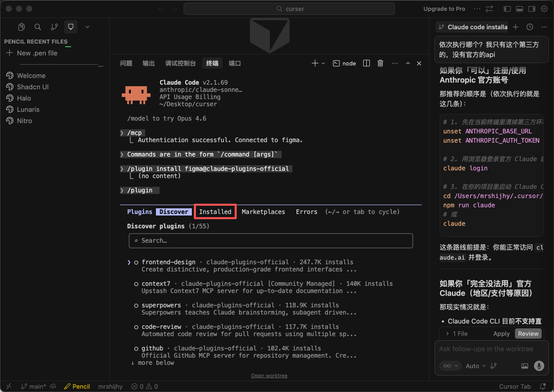Start a new chat with plus icon

516,27
